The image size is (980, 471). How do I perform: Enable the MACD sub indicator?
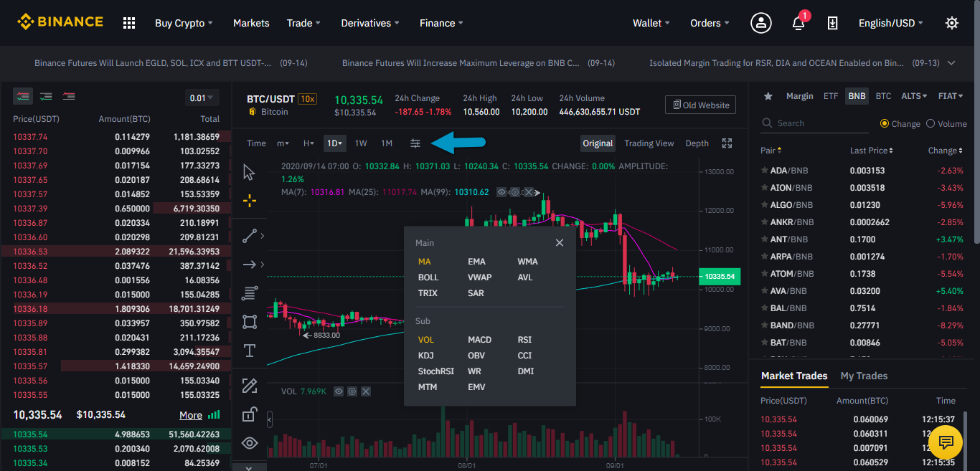(x=479, y=340)
